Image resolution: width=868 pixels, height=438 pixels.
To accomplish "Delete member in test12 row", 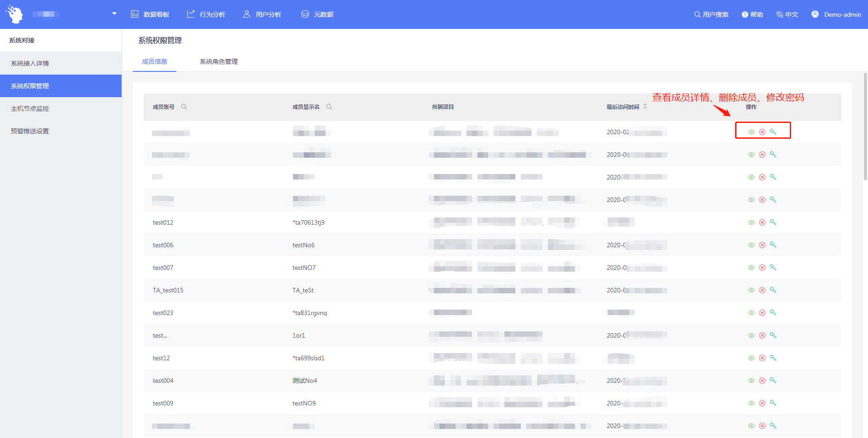I will point(762,358).
